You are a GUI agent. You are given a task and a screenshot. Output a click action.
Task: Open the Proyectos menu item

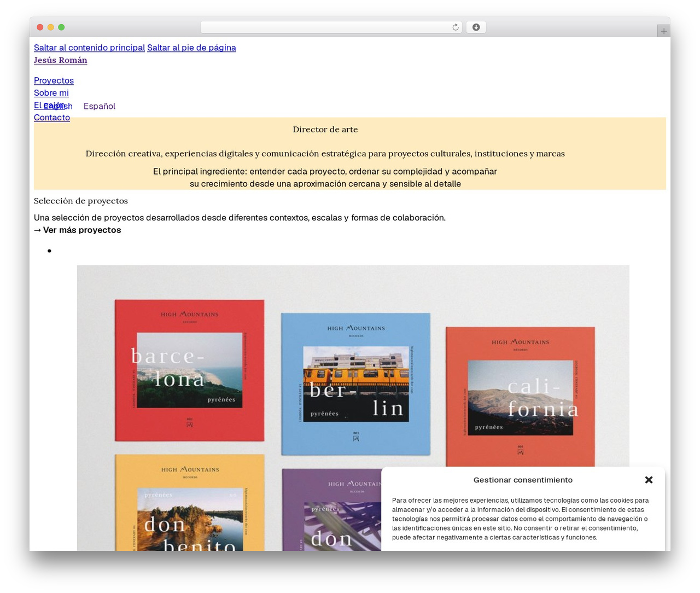[54, 80]
